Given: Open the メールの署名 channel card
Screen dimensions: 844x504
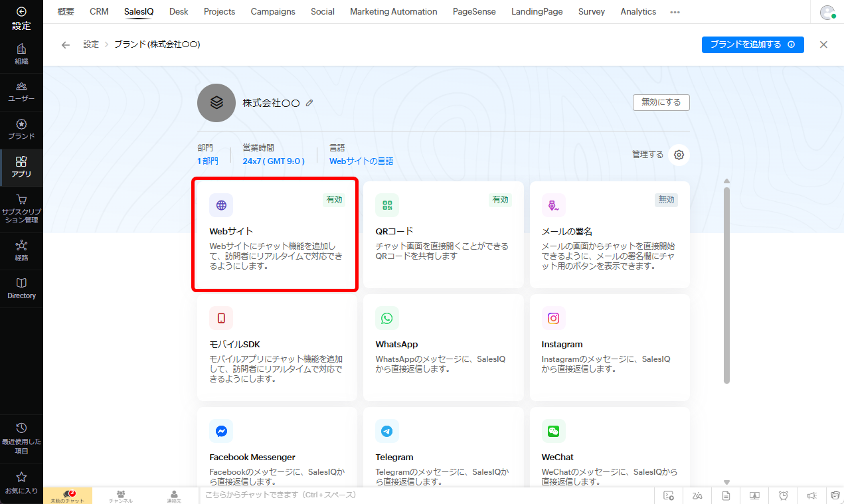Looking at the screenshot, I should [610, 234].
